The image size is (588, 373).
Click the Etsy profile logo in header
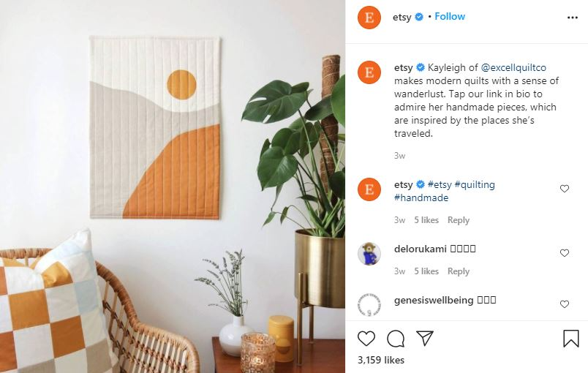369,18
